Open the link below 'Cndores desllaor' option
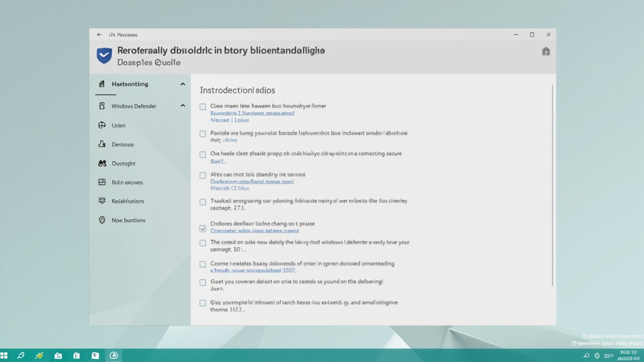The image size is (644, 362). [254, 231]
